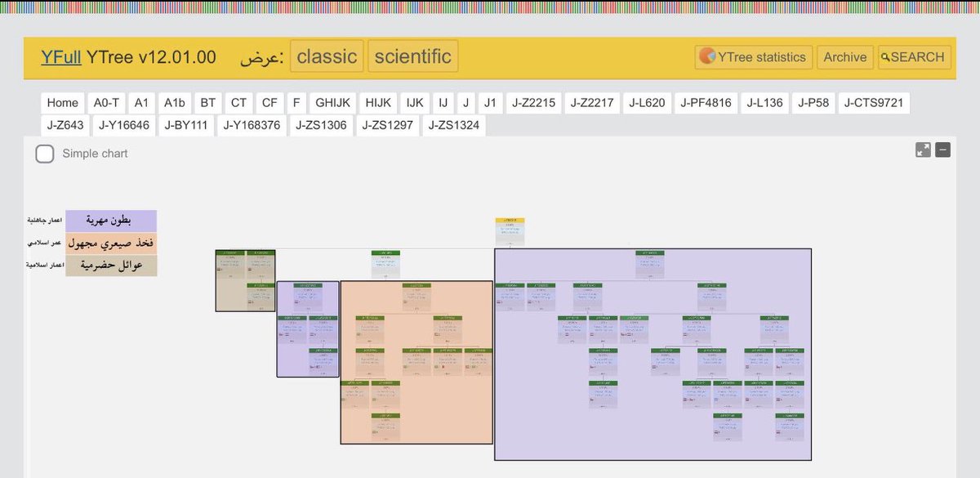Open the YFull home link

(61, 57)
